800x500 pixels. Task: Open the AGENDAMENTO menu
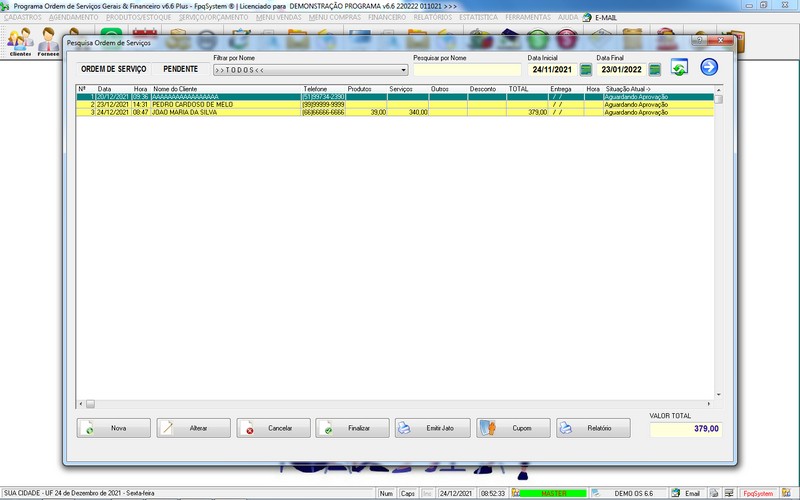[x=73, y=17]
